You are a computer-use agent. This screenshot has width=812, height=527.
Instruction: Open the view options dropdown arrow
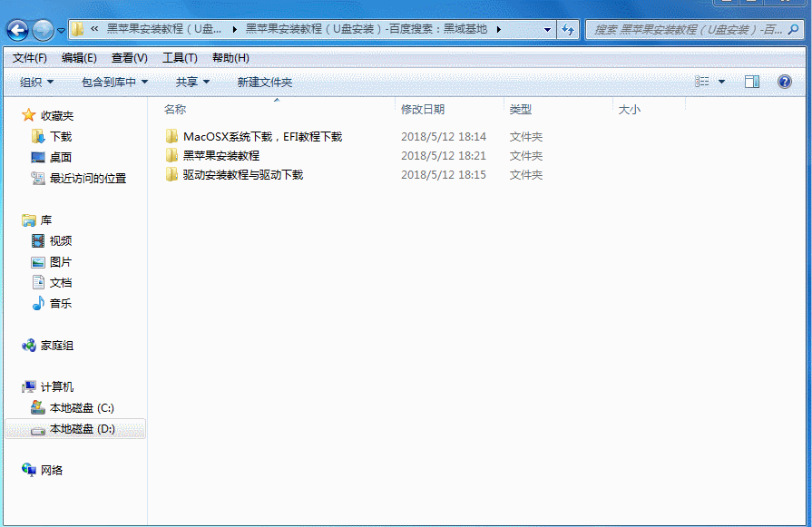coord(721,82)
